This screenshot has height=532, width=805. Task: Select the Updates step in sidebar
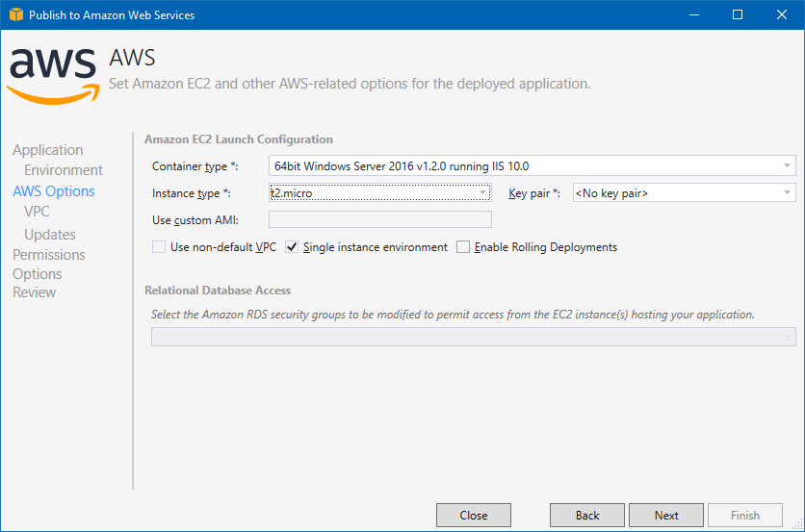tap(50, 235)
